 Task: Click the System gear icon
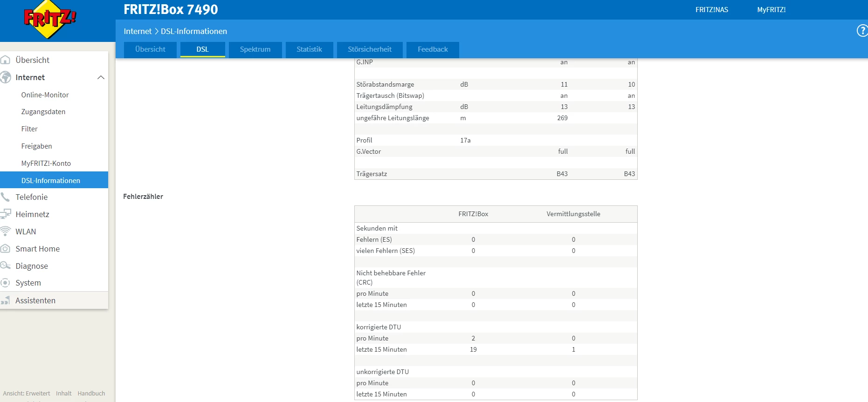[6, 283]
